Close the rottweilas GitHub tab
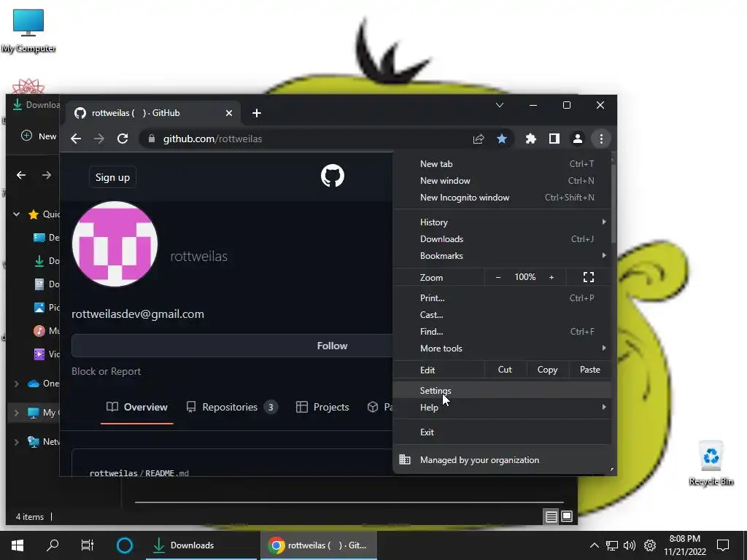747x560 pixels. (x=228, y=113)
